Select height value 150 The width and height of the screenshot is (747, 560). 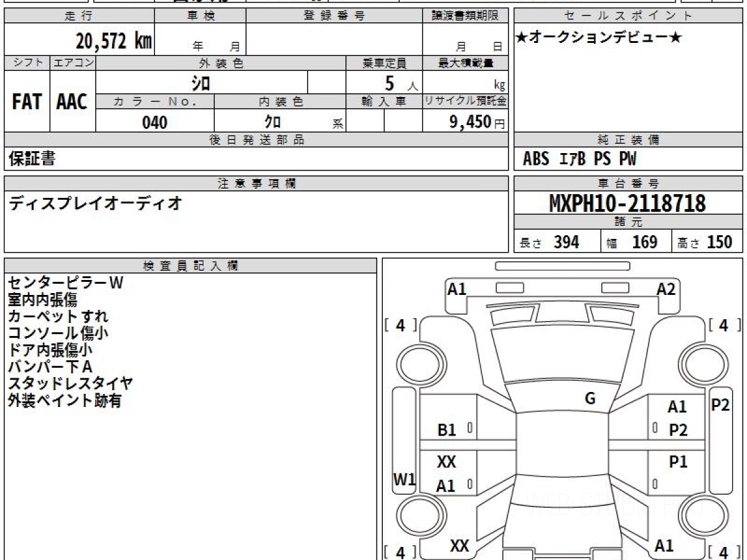click(720, 242)
